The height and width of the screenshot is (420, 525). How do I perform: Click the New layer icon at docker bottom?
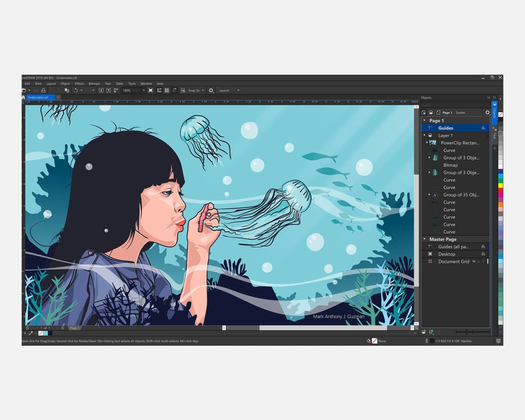click(423, 332)
